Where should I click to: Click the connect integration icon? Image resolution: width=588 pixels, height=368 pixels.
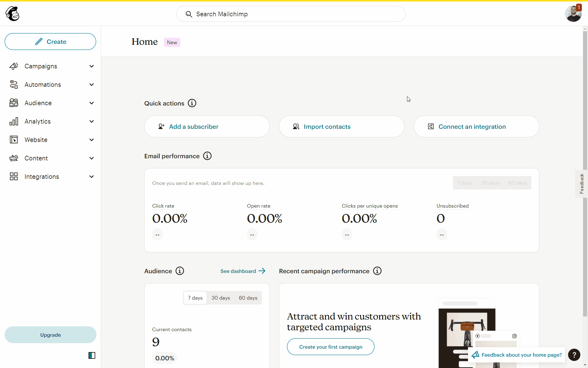pos(431,126)
